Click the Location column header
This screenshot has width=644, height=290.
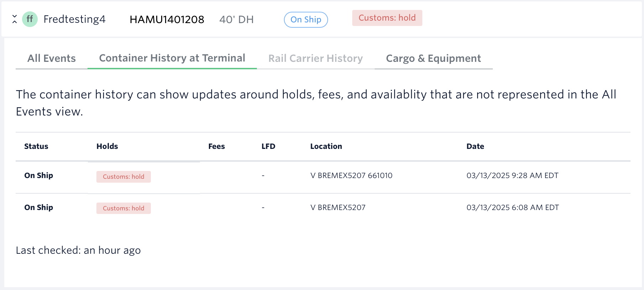[x=326, y=146]
